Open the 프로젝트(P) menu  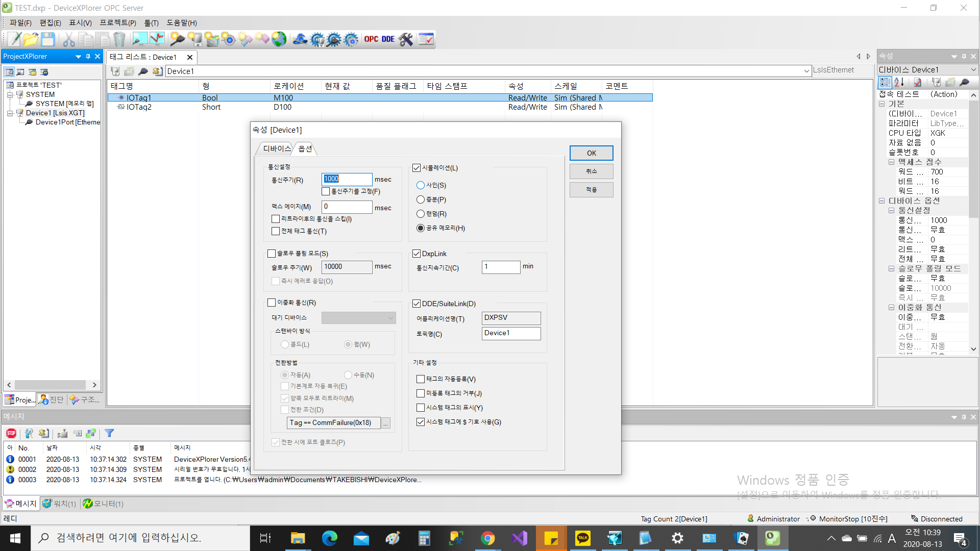coord(118,23)
